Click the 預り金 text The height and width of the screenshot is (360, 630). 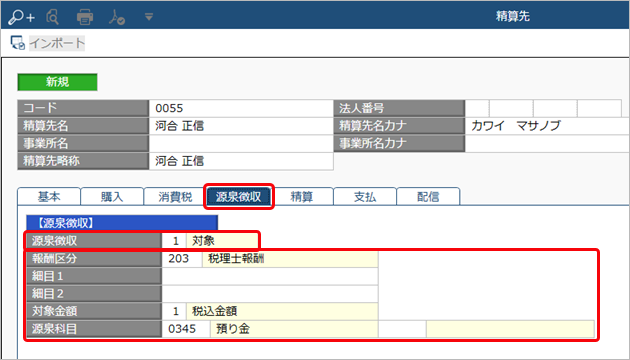pyautogui.click(x=233, y=329)
